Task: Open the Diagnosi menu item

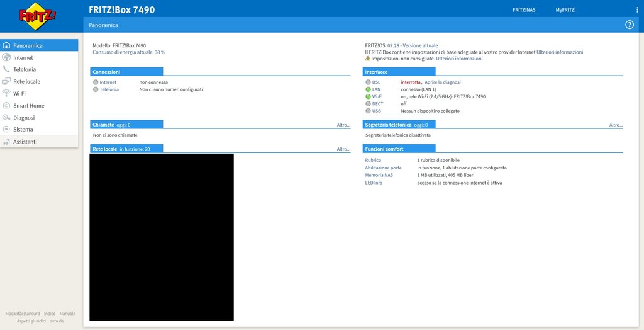Action: tap(39, 117)
